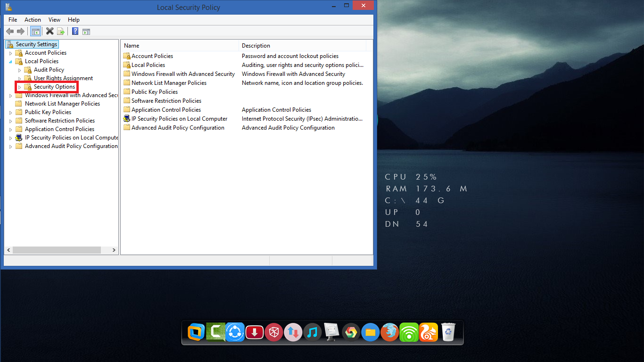Open the VMware icon in dock
Screen dimensions: 644x362
(x=196, y=332)
